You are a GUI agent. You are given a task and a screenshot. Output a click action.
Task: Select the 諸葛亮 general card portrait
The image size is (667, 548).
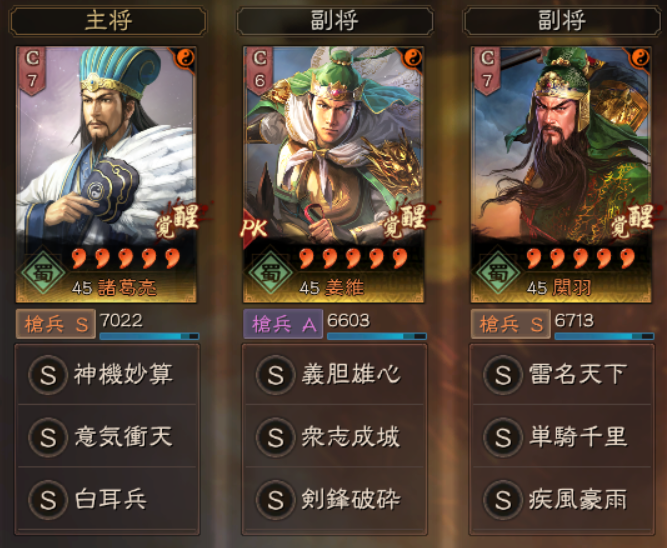point(106,174)
